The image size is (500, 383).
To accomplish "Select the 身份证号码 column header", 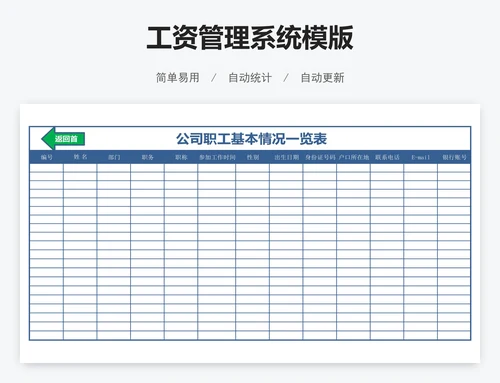I will coord(320,157).
